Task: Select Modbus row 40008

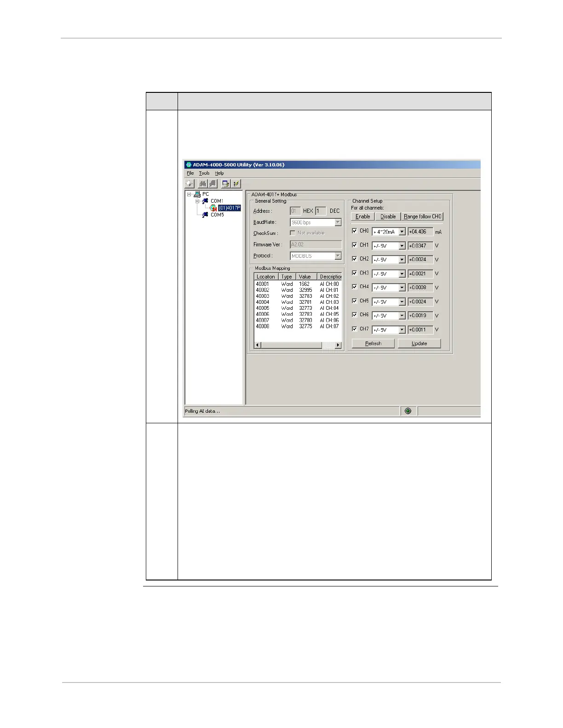Action: (298, 326)
